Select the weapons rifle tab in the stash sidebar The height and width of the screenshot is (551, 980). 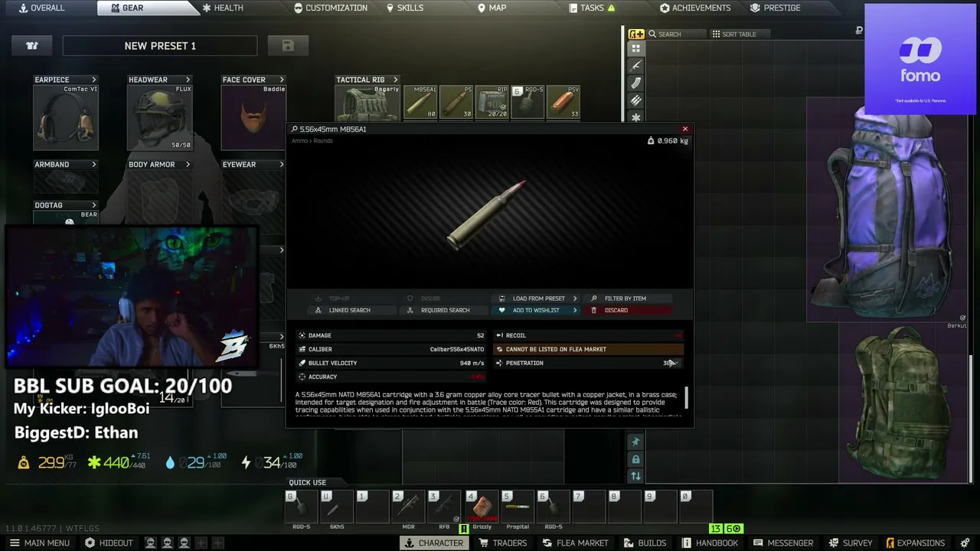(x=635, y=66)
